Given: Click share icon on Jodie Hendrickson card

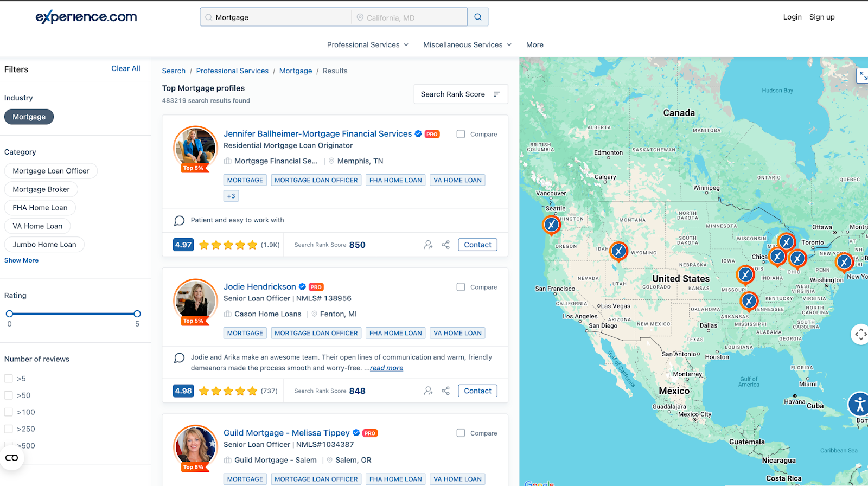Looking at the screenshot, I should (445, 391).
